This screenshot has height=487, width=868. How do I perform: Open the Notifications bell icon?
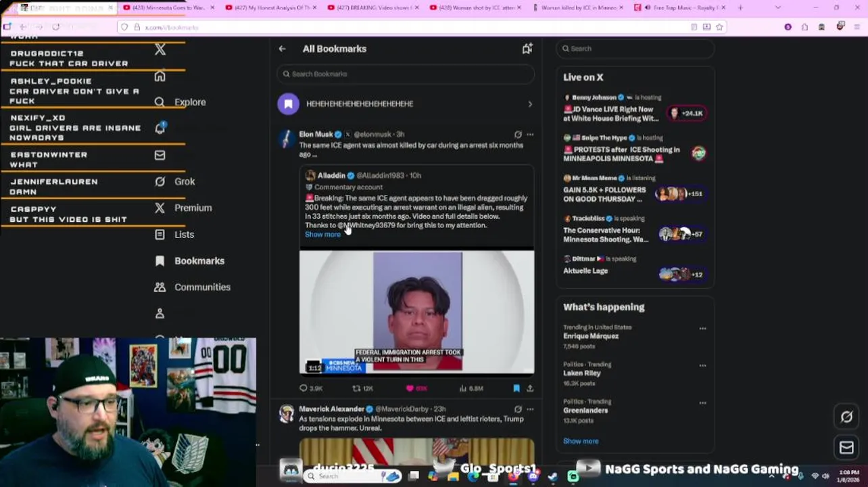tap(160, 128)
